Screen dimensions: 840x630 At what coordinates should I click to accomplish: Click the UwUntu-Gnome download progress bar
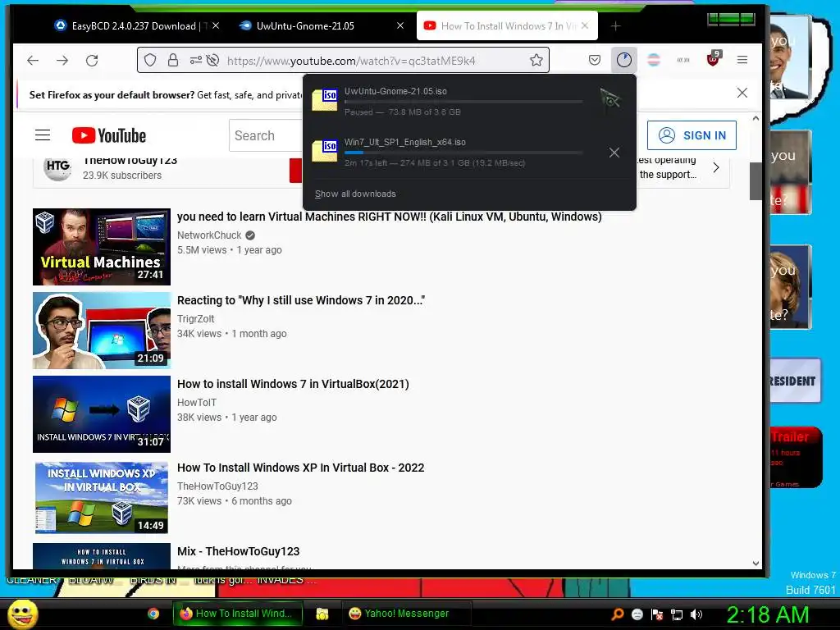point(463,102)
